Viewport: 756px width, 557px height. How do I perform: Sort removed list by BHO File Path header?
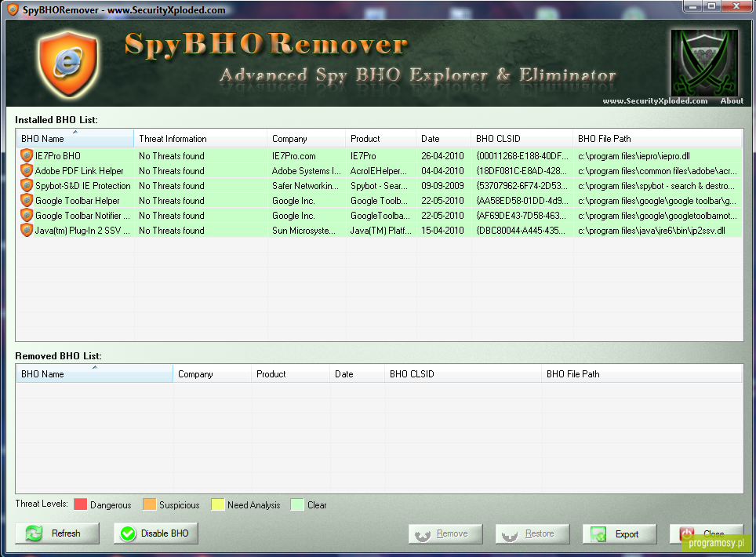click(x=642, y=373)
